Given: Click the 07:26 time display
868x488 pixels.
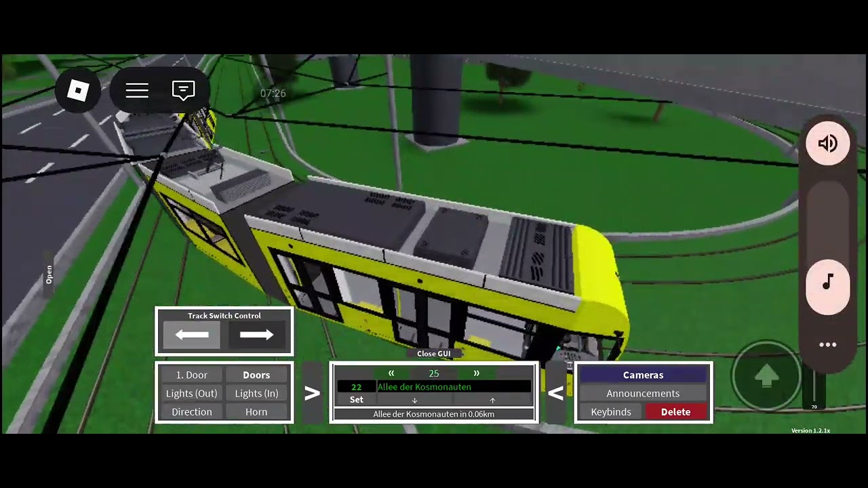Looking at the screenshot, I should [273, 94].
